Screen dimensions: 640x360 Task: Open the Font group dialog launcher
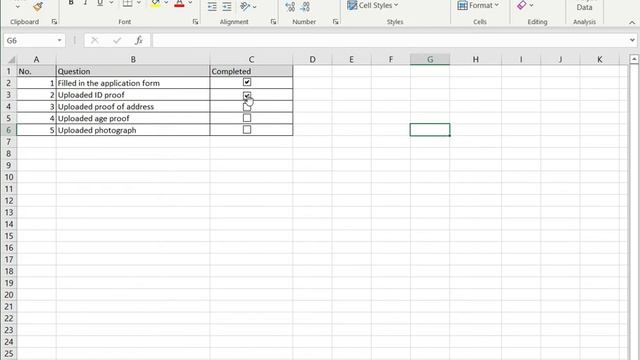(195, 22)
